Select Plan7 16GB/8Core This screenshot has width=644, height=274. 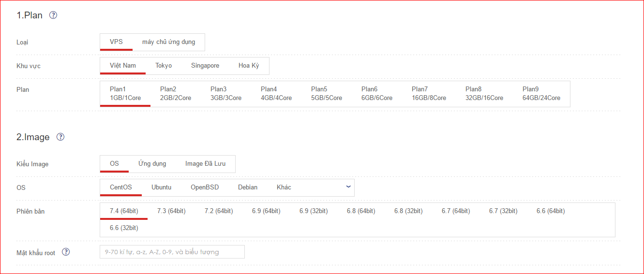pos(429,94)
